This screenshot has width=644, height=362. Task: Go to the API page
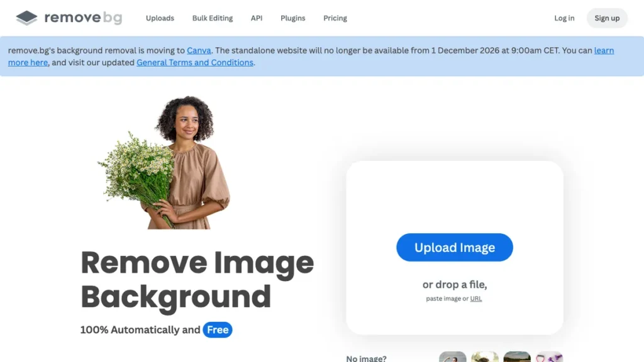tap(257, 18)
